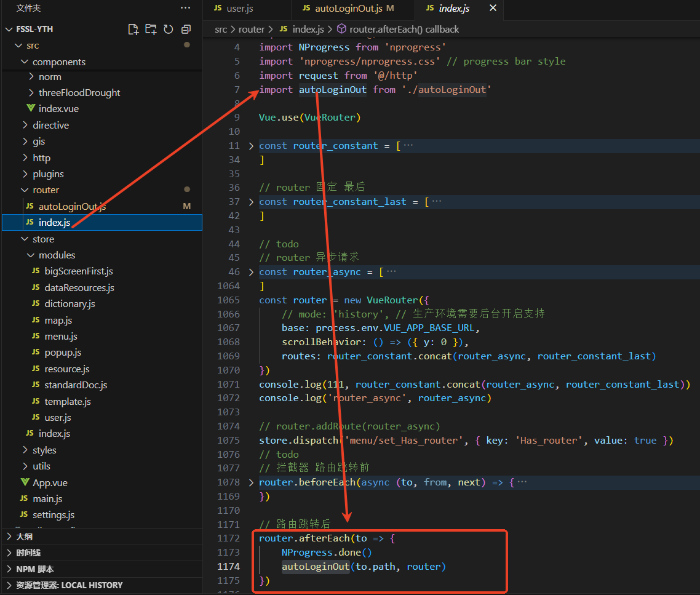The width and height of the screenshot is (700, 595).
Task: Click the New Folder icon in explorer header
Action: pos(151,30)
